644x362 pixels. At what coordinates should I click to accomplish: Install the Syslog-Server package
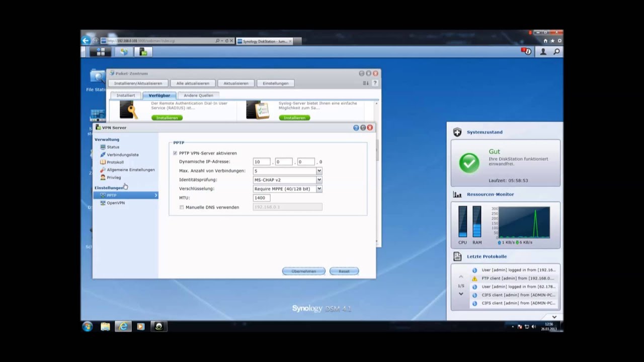[x=294, y=118]
